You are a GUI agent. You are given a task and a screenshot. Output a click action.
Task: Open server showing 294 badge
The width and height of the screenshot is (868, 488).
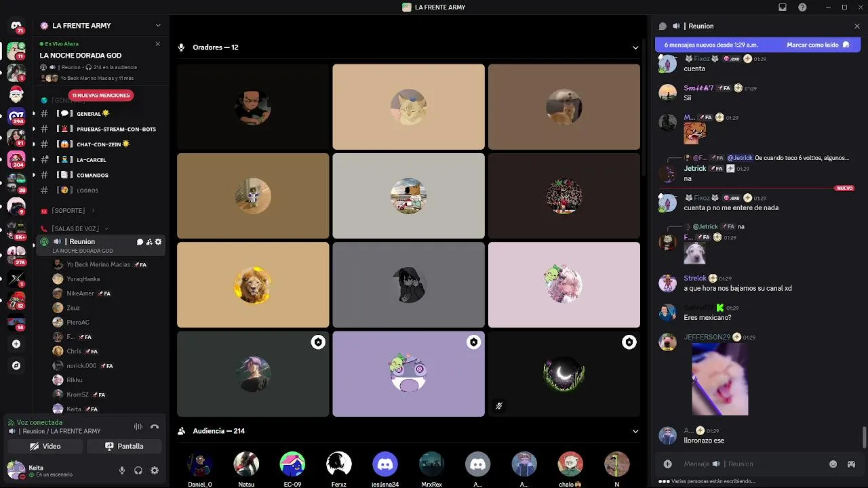16,116
